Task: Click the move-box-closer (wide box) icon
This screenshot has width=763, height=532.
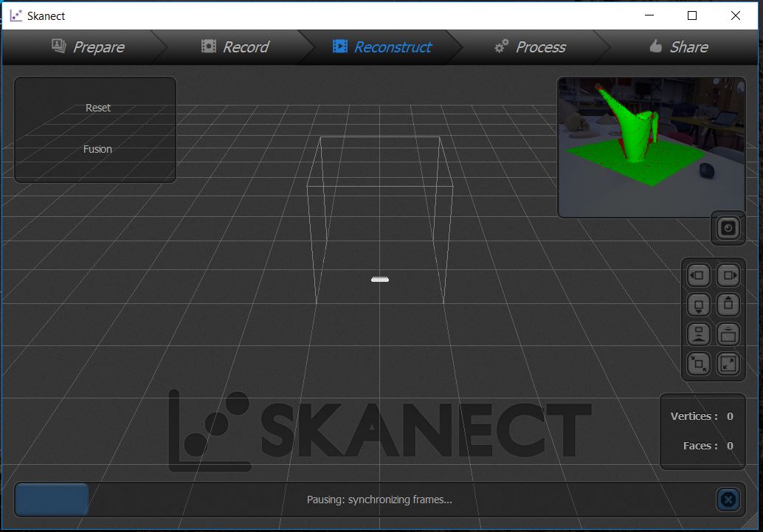Action: (728, 334)
